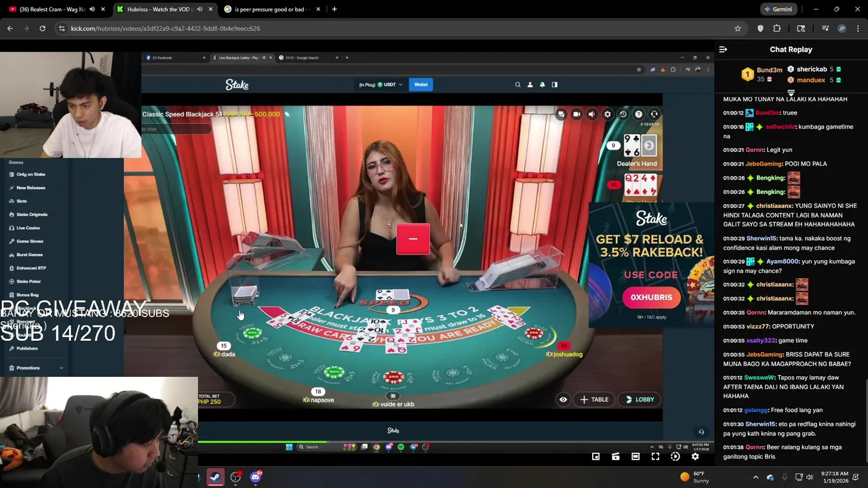Open Steam from the taskbar
Screen dimensions: 868x488
[215, 477]
